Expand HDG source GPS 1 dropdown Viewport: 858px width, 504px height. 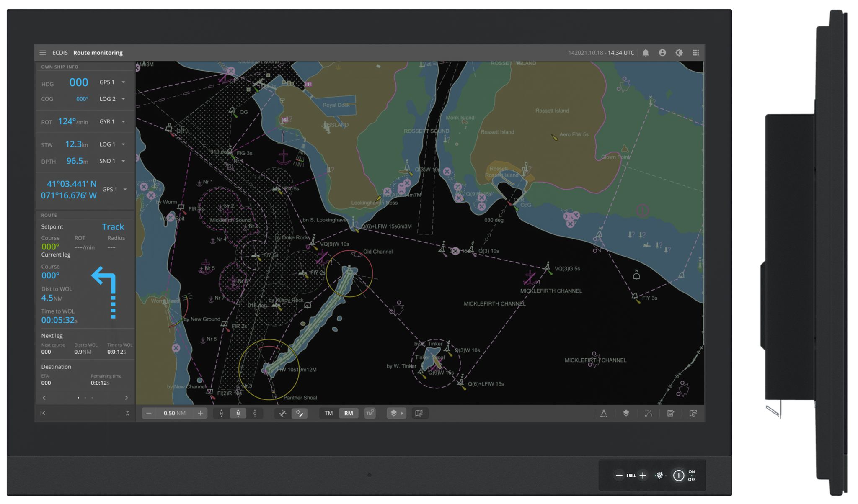[x=123, y=82]
